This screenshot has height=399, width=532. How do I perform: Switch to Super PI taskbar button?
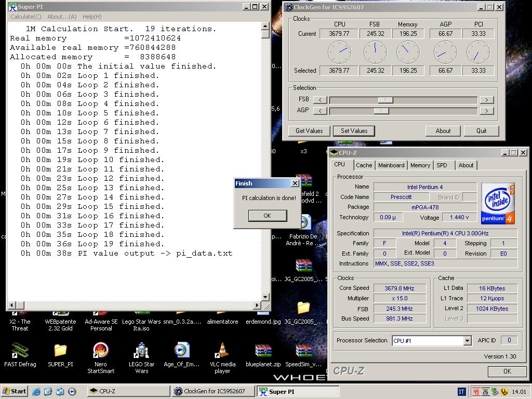click(x=298, y=391)
